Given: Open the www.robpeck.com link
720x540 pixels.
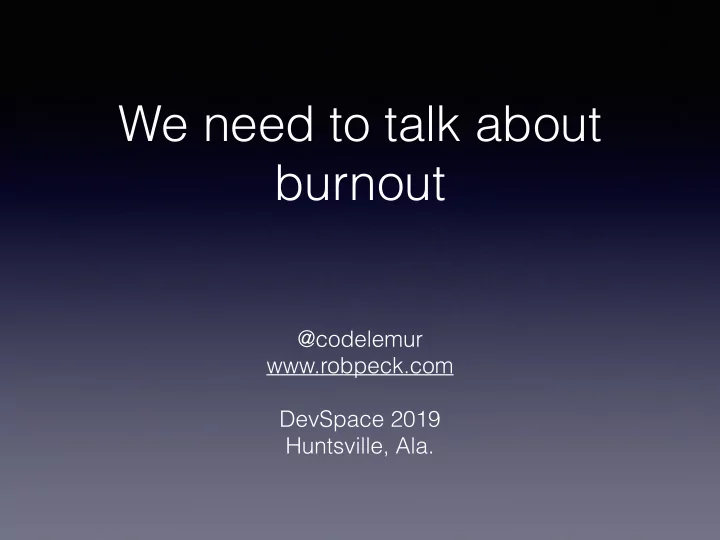Looking at the screenshot, I should click(360, 366).
